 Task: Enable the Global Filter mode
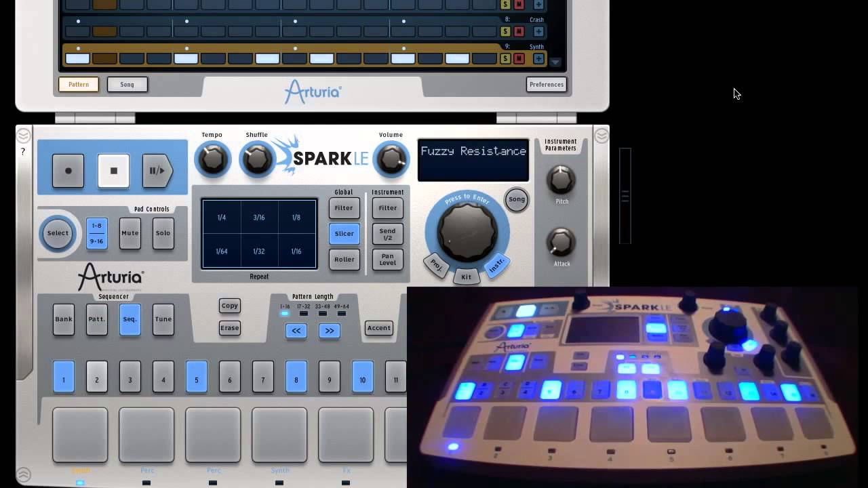point(344,208)
